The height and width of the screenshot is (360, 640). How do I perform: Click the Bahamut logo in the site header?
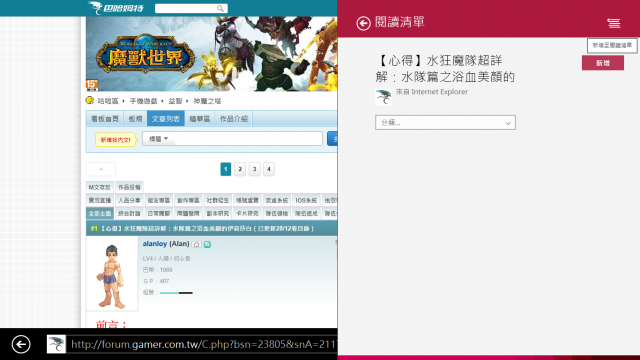[x=116, y=8]
